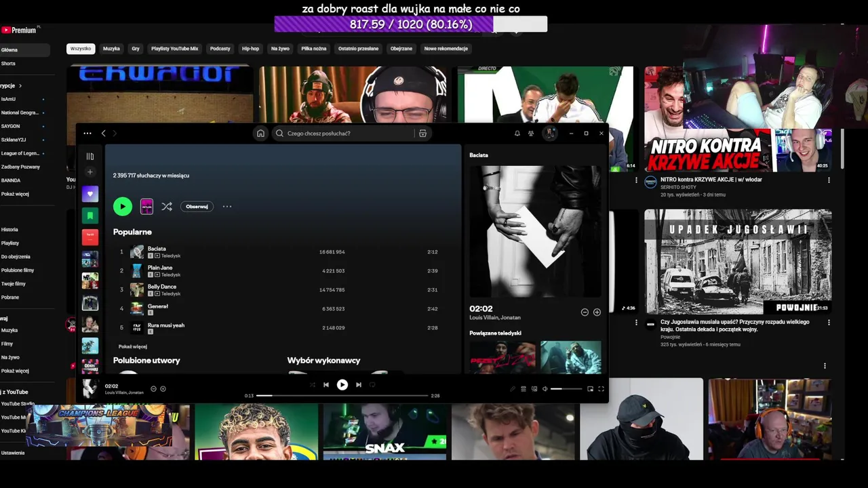
Task: Open the artist pick thumbnail next to play
Action: click(x=146, y=207)
